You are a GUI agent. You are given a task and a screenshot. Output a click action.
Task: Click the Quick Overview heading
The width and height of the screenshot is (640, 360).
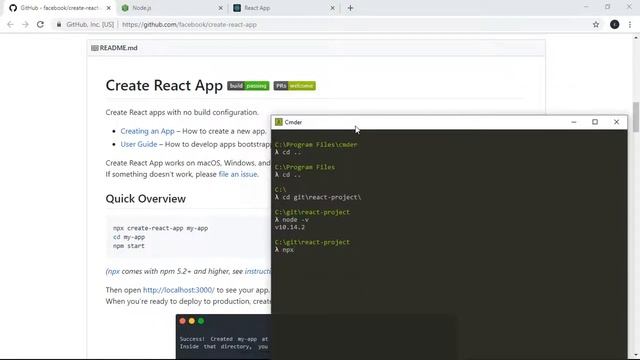[x=146, y=199]
